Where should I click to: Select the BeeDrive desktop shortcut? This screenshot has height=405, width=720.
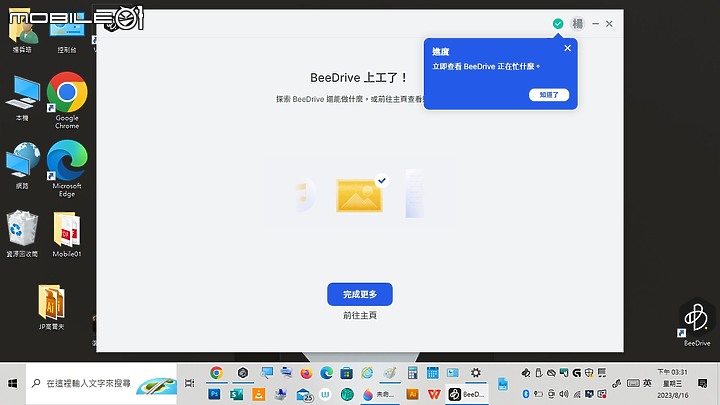point(697,323)
